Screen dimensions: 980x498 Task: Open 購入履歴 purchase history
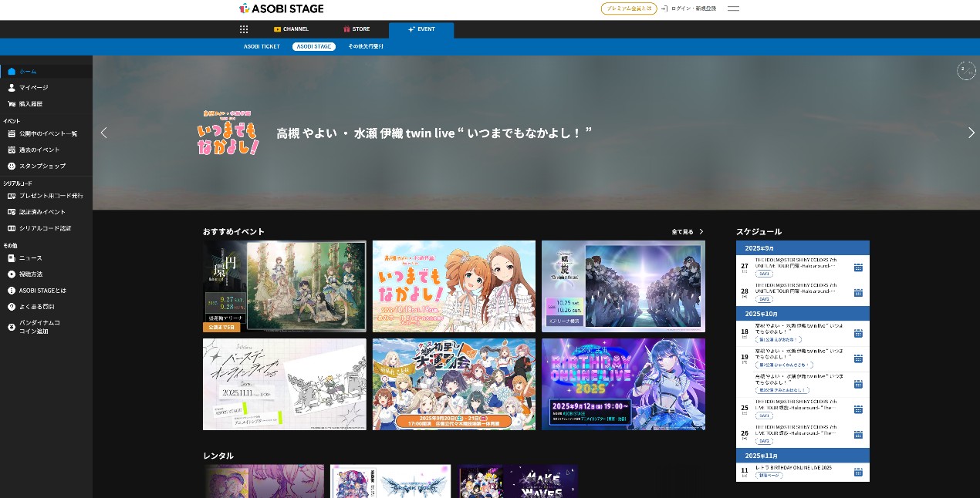(x=31, y=104)
